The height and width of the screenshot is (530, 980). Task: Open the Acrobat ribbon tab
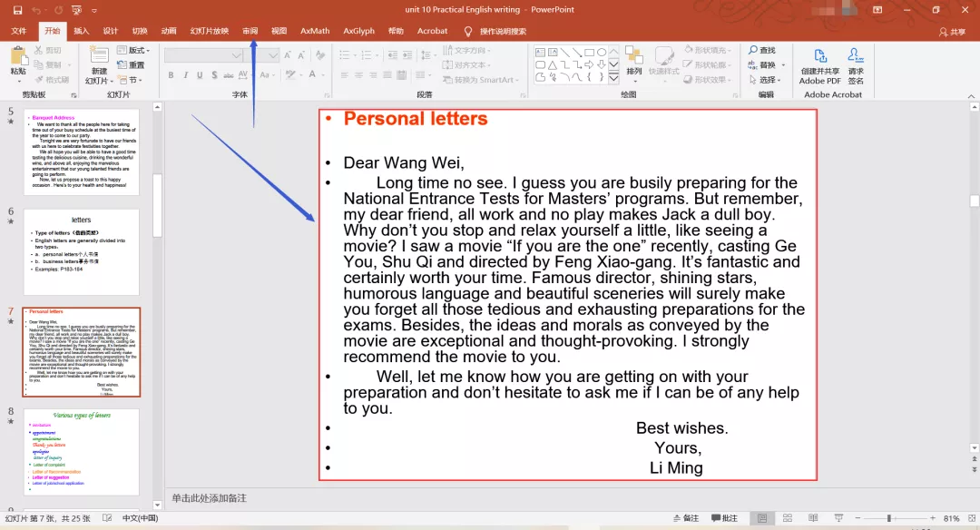pyautogui.click(x=433, y=31)
